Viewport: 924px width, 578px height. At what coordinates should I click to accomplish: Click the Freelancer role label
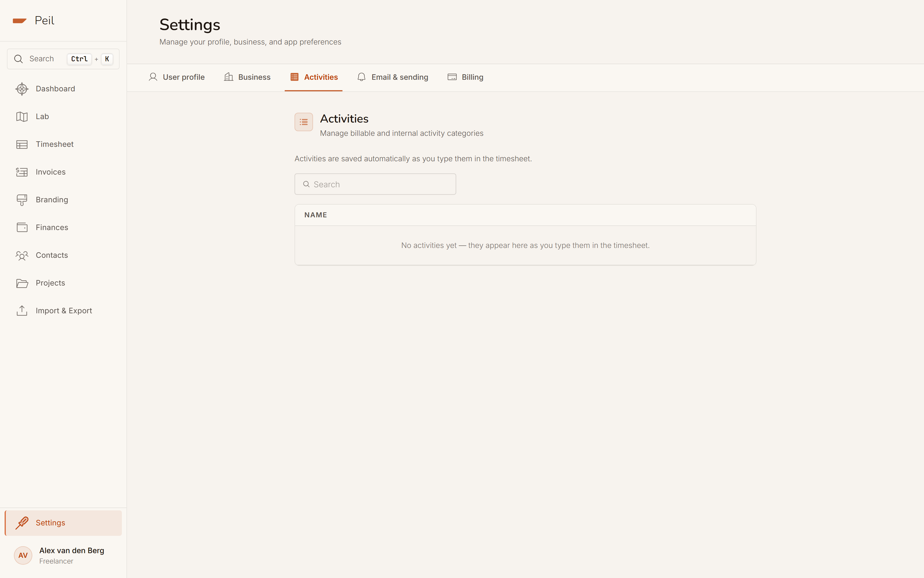(56, 561)
